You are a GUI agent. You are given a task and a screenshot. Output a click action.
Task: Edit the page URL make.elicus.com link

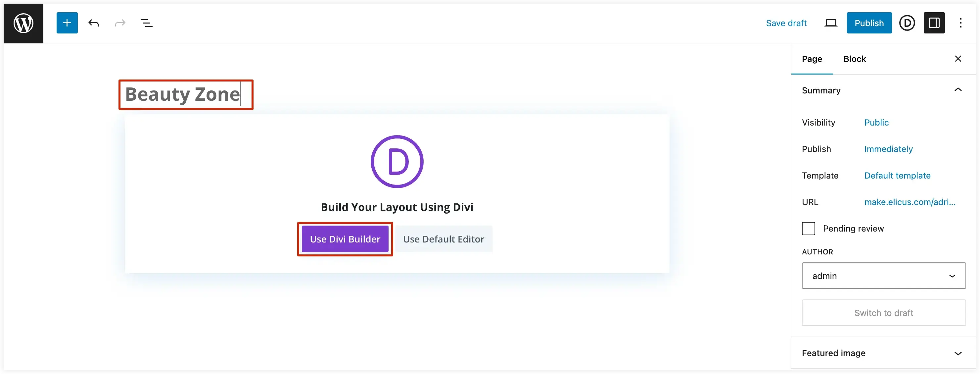tap(910, 202)
